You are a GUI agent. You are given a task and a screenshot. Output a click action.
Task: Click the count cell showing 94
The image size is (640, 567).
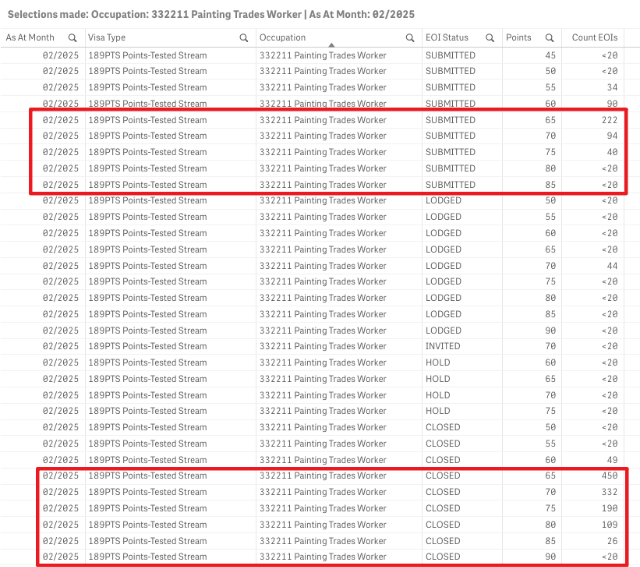(x=609, y=136)
